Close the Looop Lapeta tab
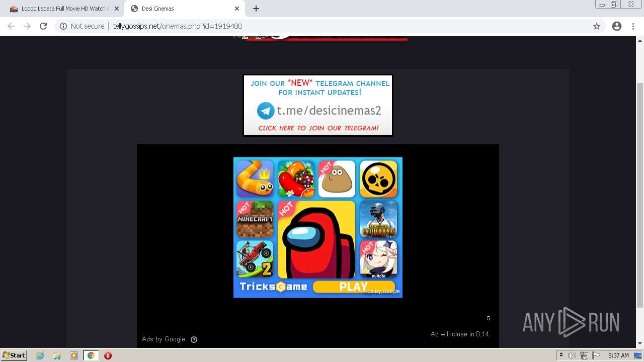 (x=117, y=9)
